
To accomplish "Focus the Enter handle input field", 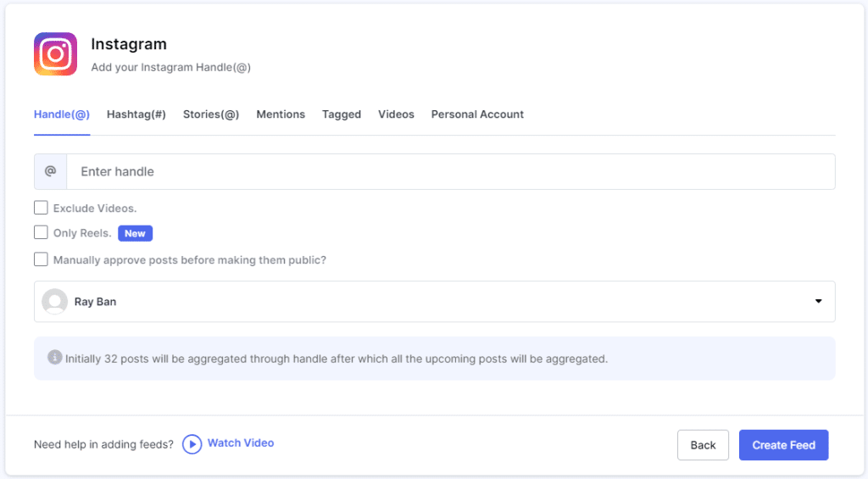I will [x=449, y=171].
